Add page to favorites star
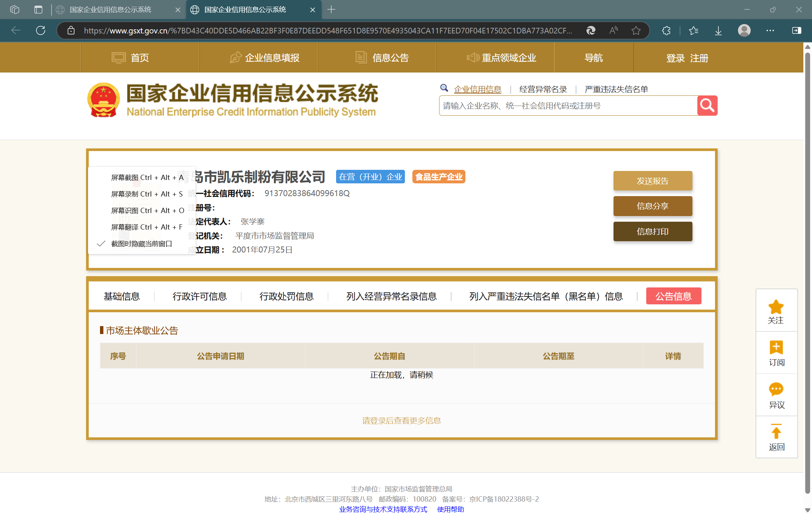812x514 pixels. [636, 30]
